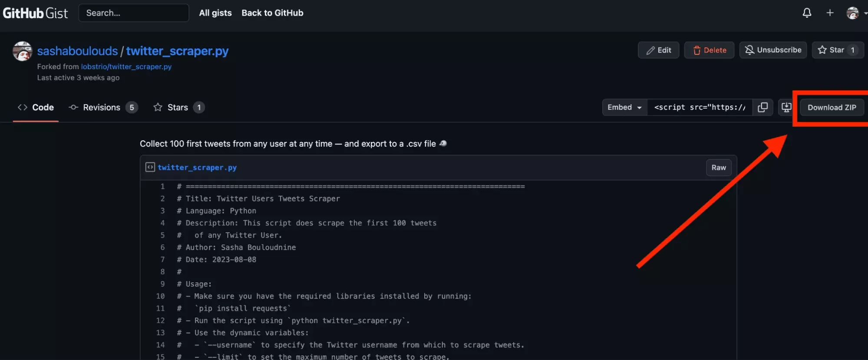Open the Stars tab
The image size is (868, 360).
(178, 107)
